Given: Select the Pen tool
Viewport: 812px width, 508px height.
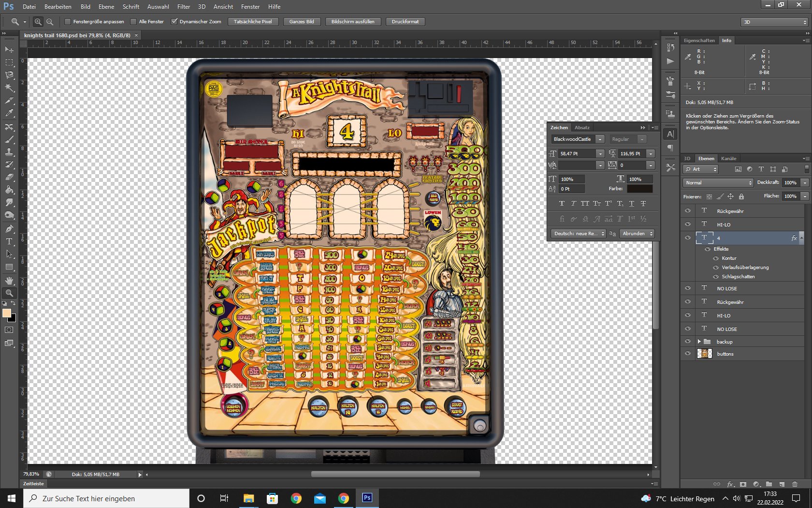Looking at the screenshot, I should tap(9, 229).
